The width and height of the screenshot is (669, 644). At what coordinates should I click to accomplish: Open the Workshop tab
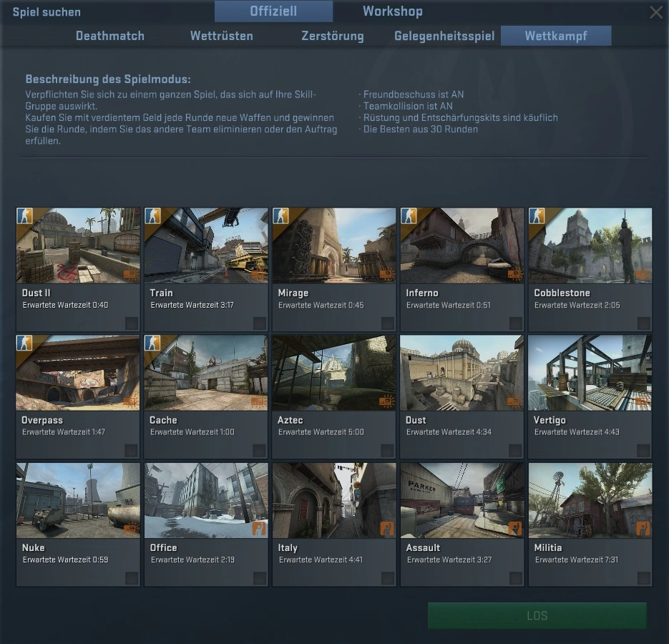(393, 11)
